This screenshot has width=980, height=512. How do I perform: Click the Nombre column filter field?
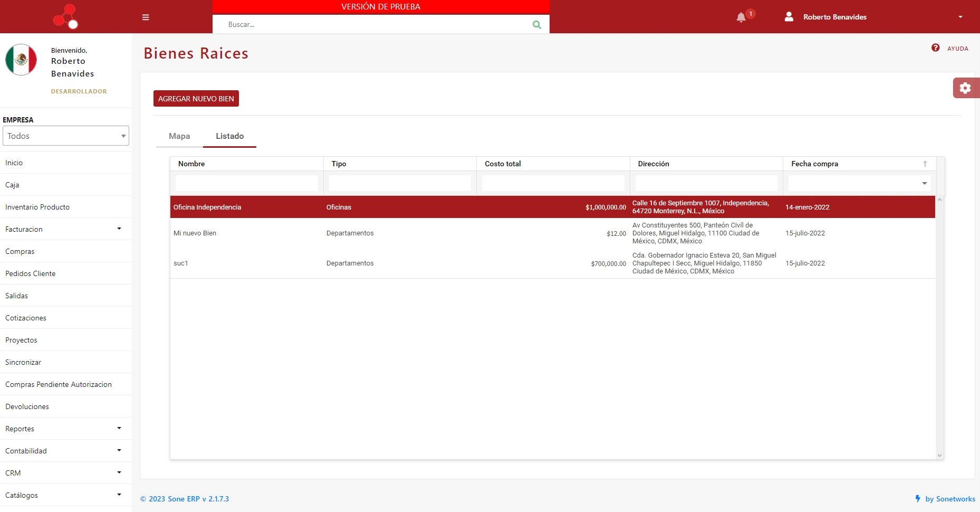[247, 183]
